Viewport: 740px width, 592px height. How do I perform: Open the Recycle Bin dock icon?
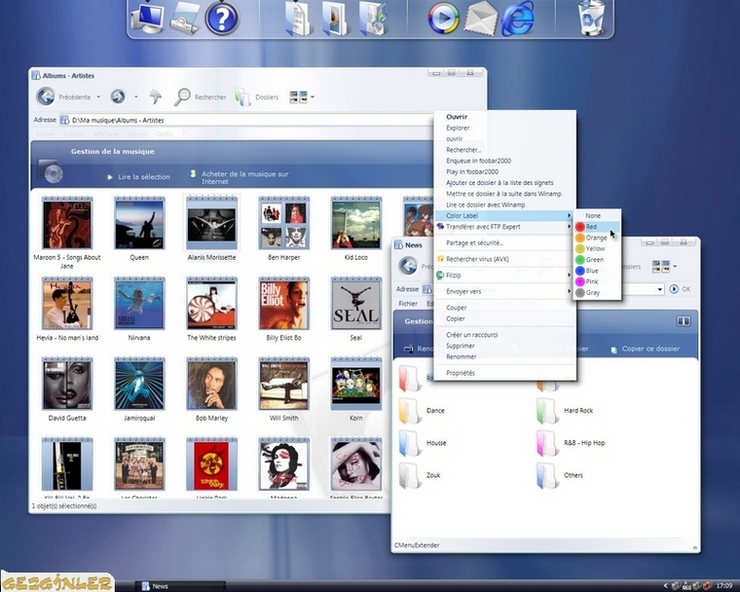coord(591,18)
